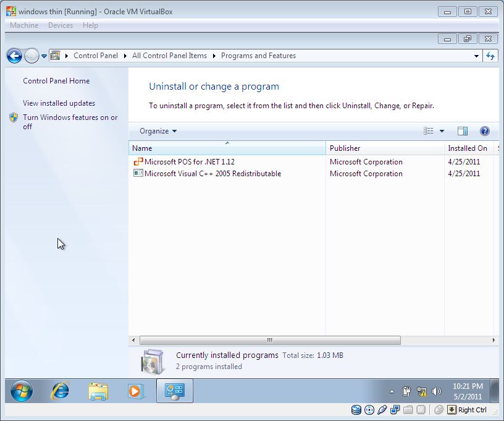Open Windows Explorer from the taskbar
This screenshot has width=504, height=421.
click(x=98, y=391)
